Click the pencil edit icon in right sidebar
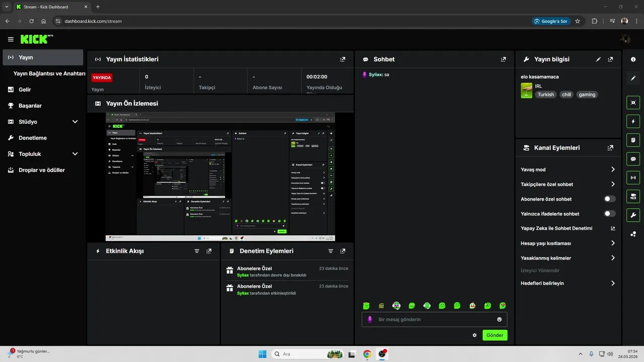 [633, 78]
